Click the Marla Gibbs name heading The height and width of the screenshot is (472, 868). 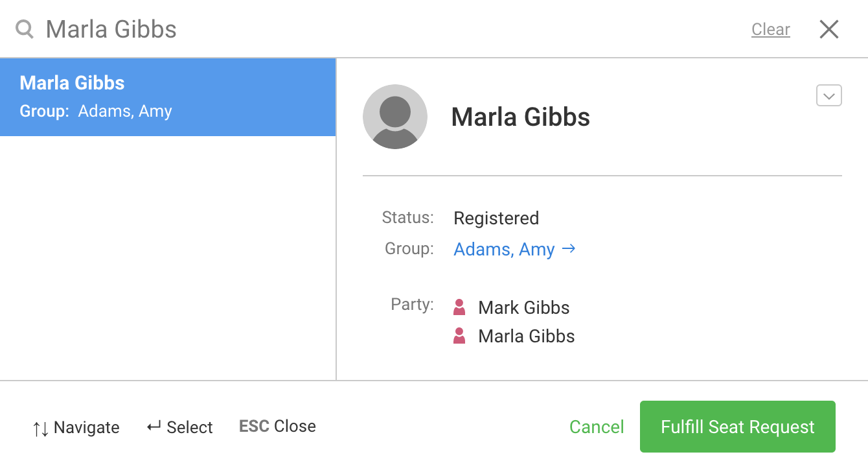[x=520, y=117]
